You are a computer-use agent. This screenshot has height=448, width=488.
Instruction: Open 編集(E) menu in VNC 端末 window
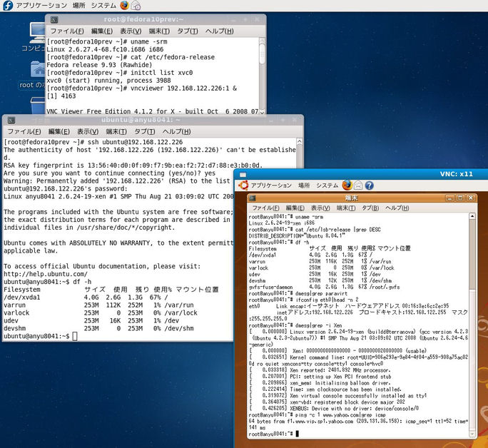coord(295,208)
